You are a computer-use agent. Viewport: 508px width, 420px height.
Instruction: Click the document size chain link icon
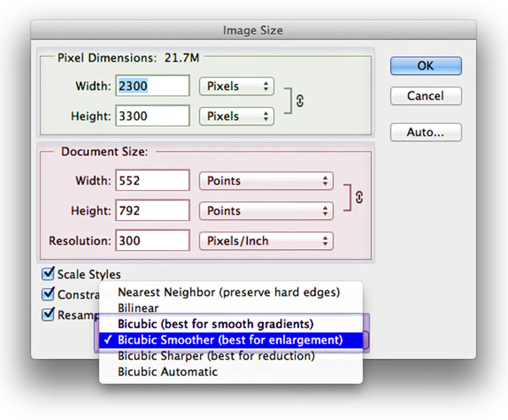[x=360, y=196]
